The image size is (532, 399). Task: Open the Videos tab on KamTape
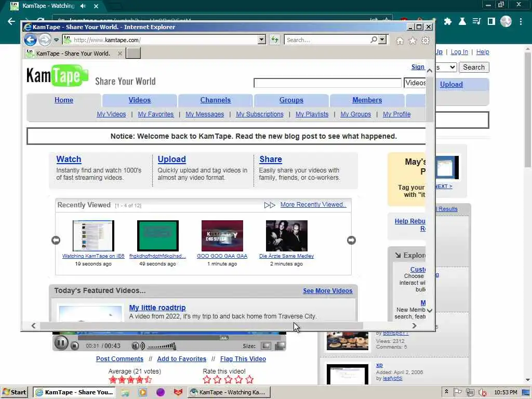point(139,100)
